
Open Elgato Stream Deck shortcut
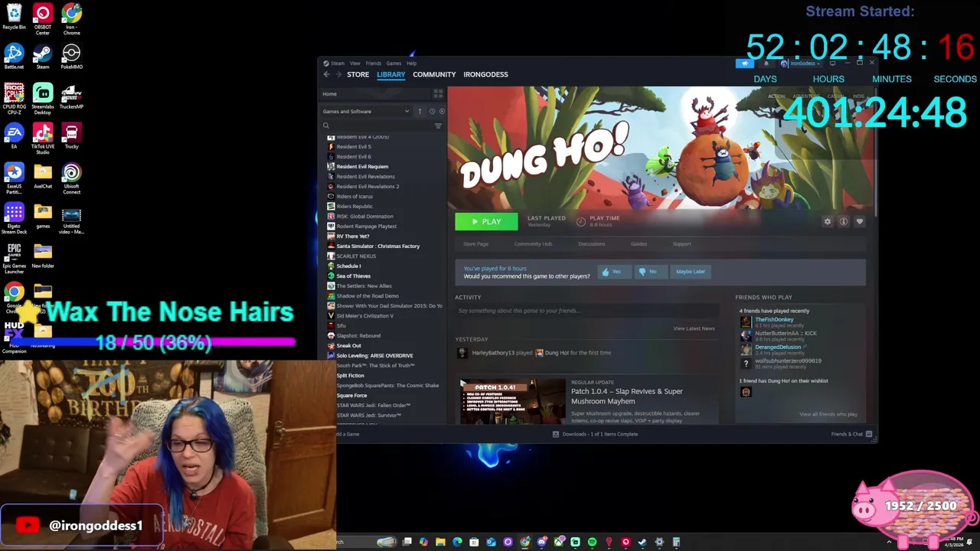14,218
